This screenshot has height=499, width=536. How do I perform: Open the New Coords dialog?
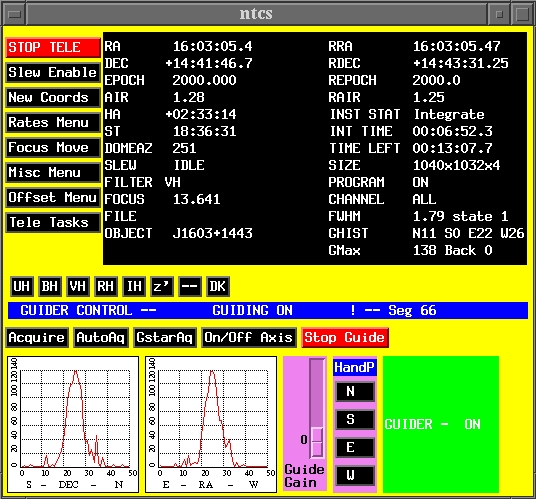(53, 97)
